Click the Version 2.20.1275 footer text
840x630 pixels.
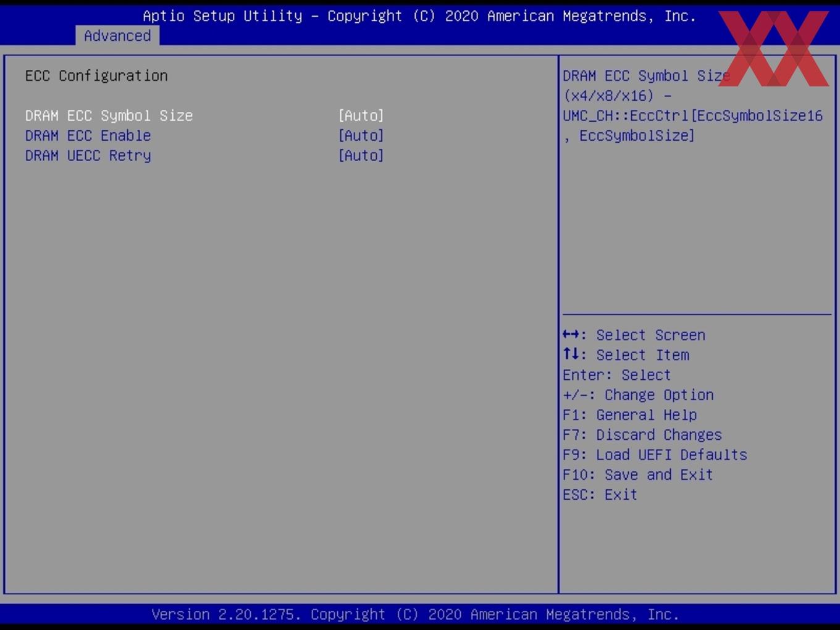click(415, 615)
